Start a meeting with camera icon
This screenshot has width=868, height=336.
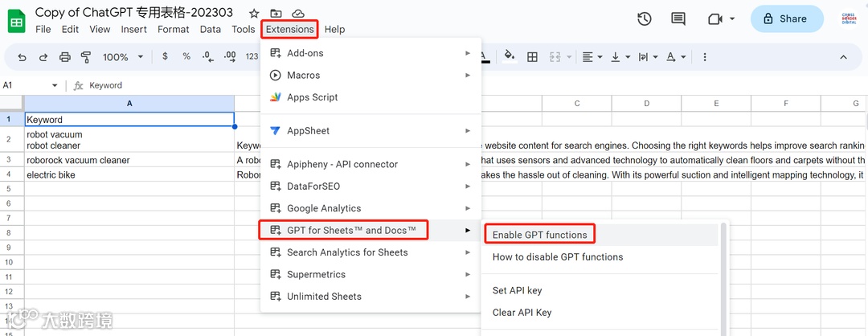pos(715,18)
